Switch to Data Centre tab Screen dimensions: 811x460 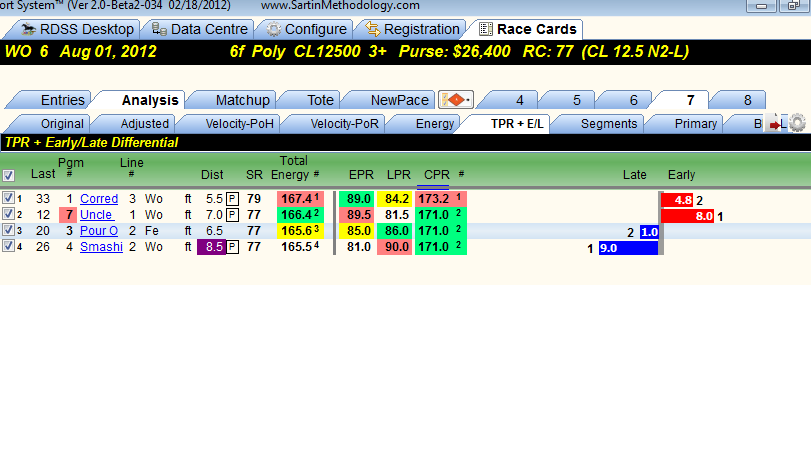pos(200,29)
